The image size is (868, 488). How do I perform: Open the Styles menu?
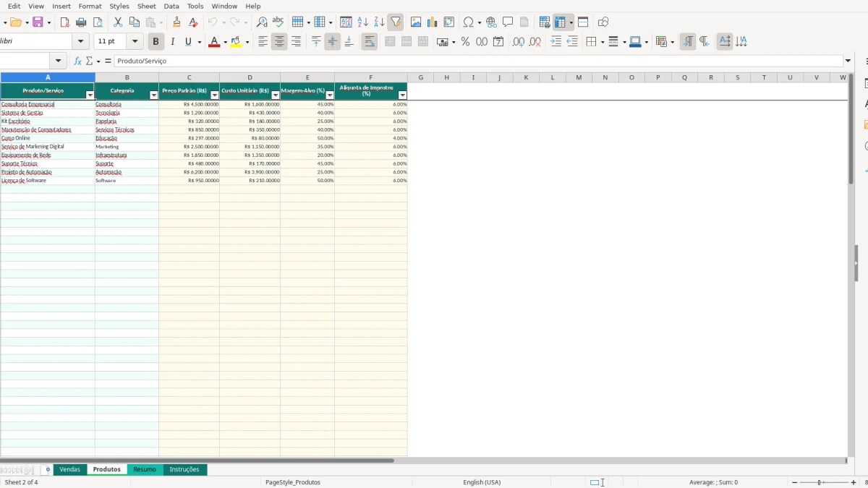[x=119, y=6]
